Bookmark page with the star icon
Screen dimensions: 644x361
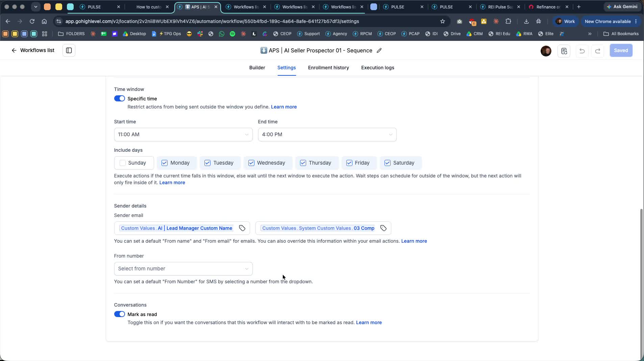[x=443, y=21]
